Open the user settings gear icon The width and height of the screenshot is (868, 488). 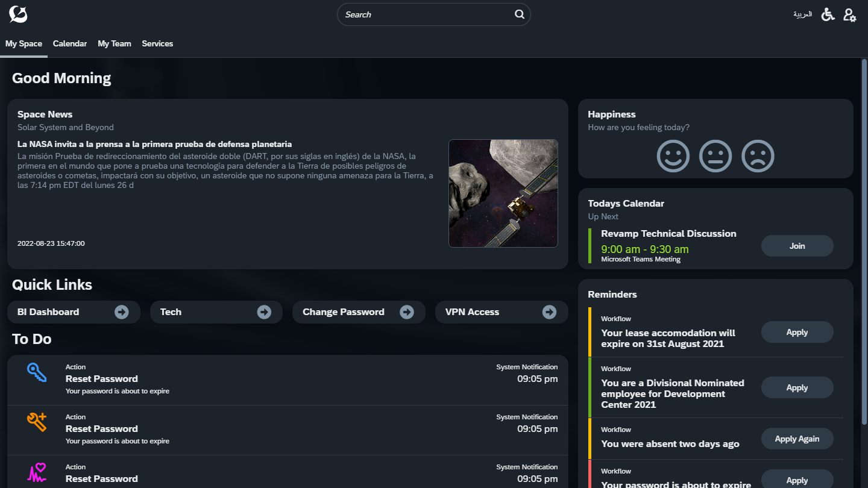point(849,15)
